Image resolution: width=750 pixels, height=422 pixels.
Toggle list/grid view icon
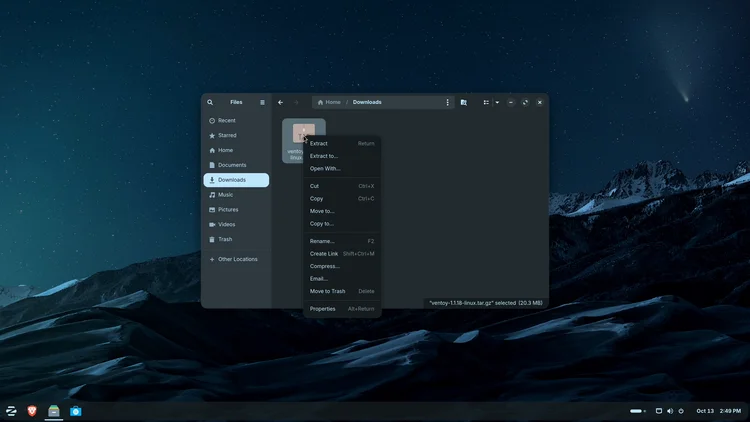pos(486,102)
